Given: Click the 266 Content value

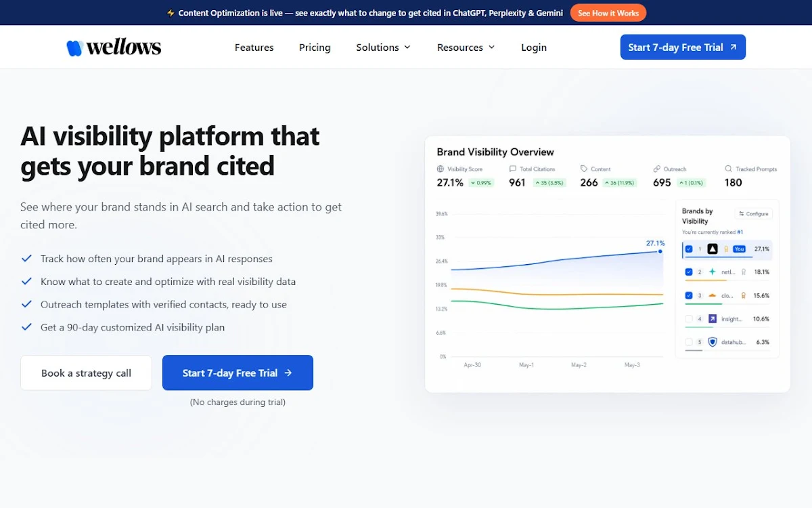Looking at the screenshot, I should click(x=589, y=182).
